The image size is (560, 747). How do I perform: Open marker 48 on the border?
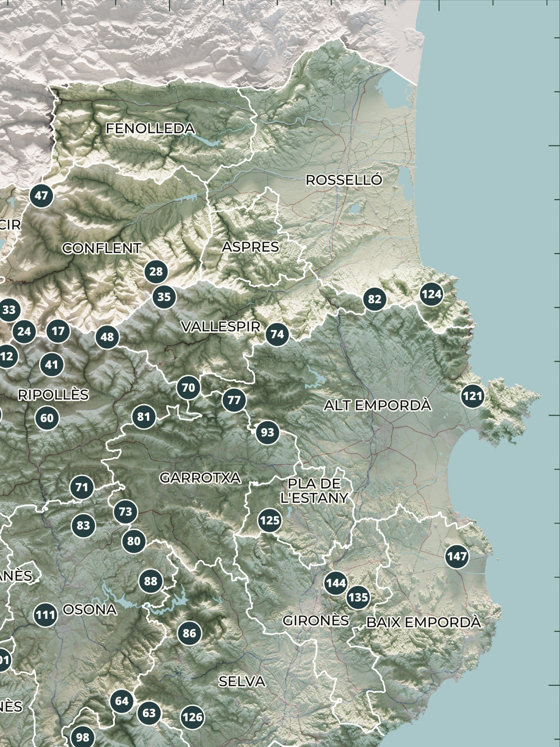107,337
